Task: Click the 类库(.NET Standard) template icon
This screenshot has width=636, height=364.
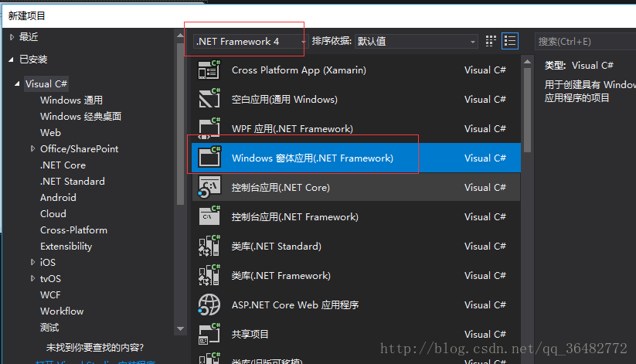Action: point(209,246)
